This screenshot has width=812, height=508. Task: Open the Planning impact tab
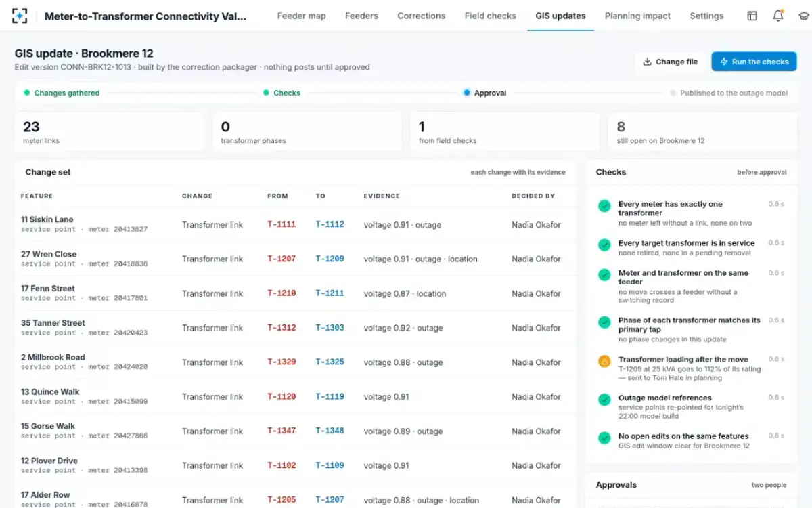[638, 16]
